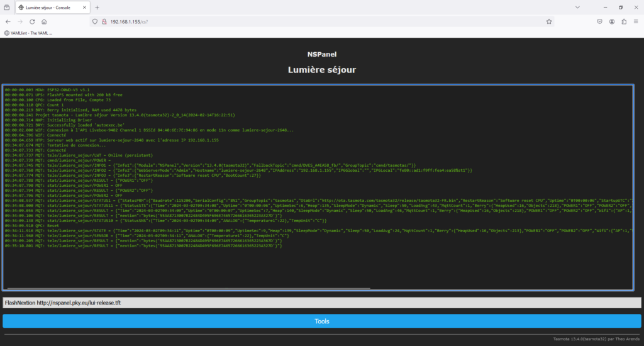This screenshot has height=346, width=644.
Task: Click the 'tele/lumiere_sejour/LWT = Online' log line
Action: 79,155
